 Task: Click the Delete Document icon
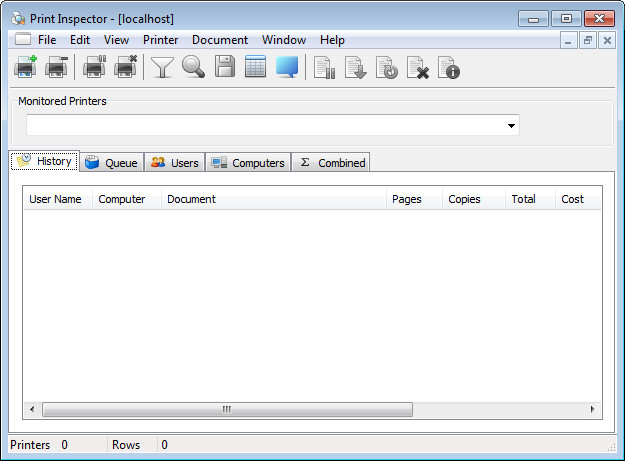coord(417,67)
